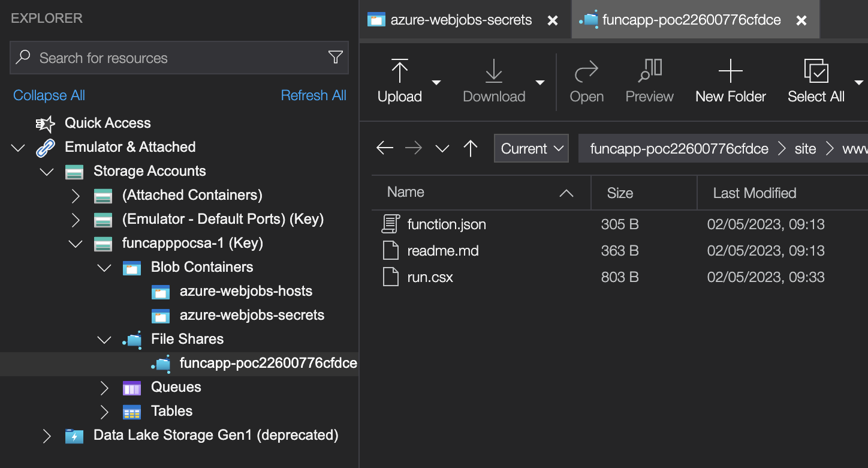This screenshot has height=468, width=868.
Task: Click the Collapse All link
Action: 49,95
